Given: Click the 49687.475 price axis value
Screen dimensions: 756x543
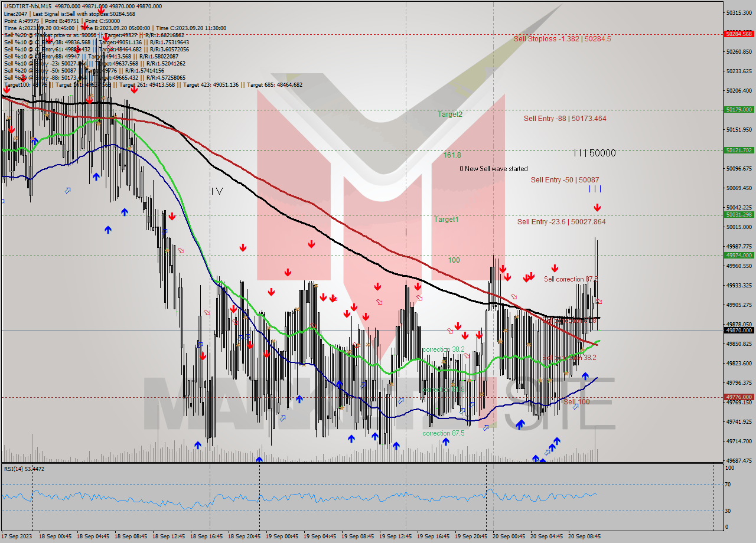Looking at the screenshot, I should (739, 460).
